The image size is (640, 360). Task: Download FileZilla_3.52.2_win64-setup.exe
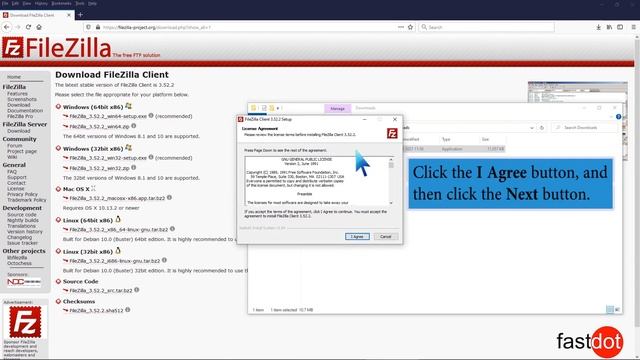pos(108,116)
